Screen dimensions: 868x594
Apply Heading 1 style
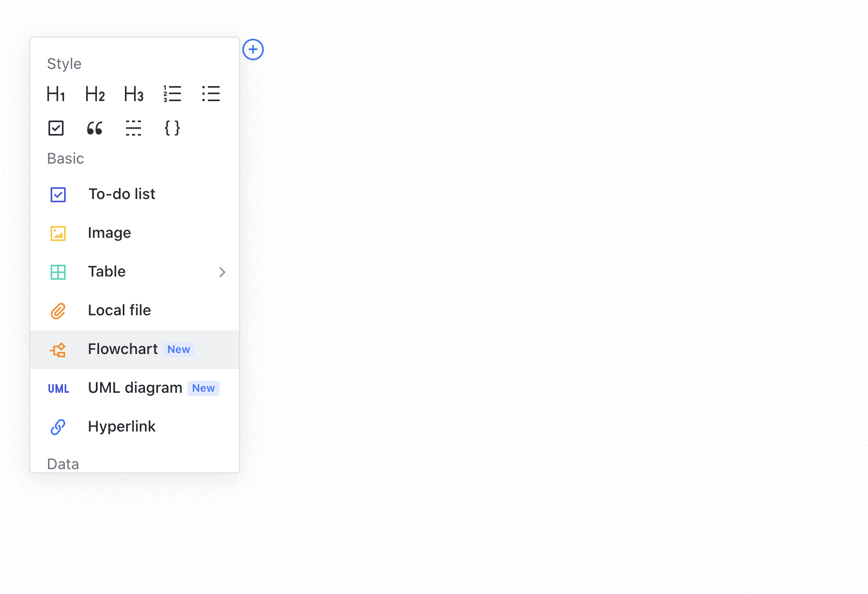coord(56,94)
